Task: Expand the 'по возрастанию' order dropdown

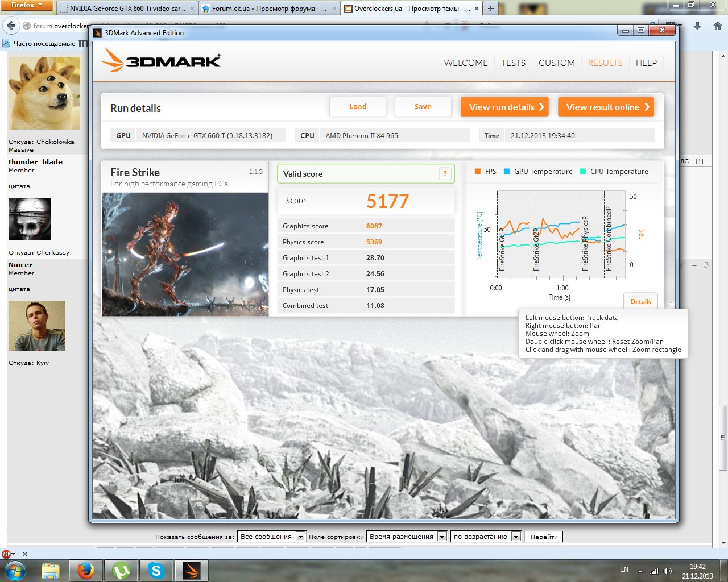Action: [486, 537]
